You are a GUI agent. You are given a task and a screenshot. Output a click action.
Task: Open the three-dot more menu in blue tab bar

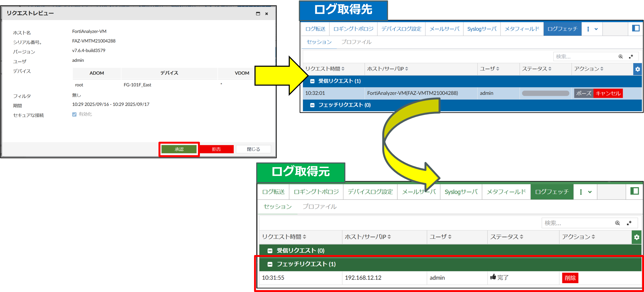tap(588, 29)
